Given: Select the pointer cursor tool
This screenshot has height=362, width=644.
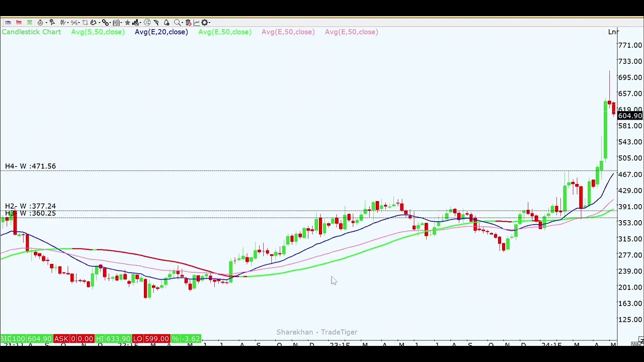Looking at the screenshot, I should (x=52, y=22).
